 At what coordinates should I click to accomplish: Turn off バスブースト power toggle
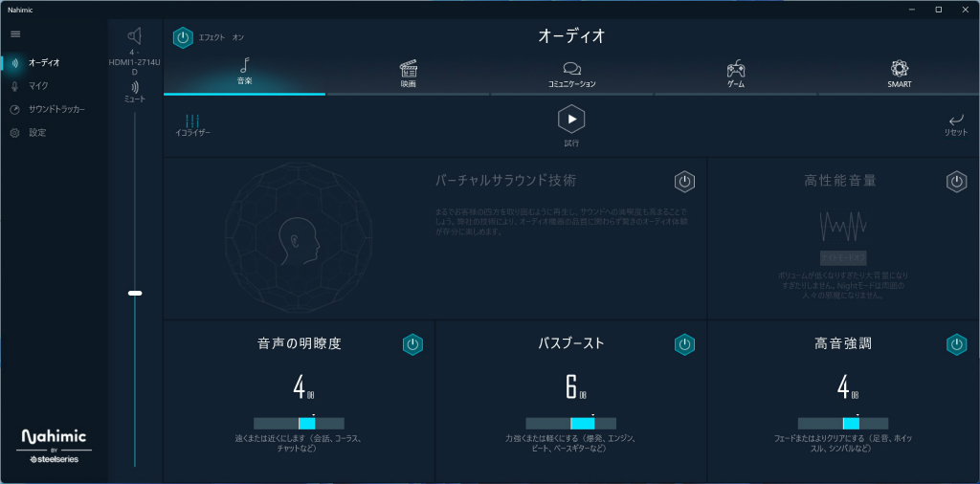click(x=684, y=344)
